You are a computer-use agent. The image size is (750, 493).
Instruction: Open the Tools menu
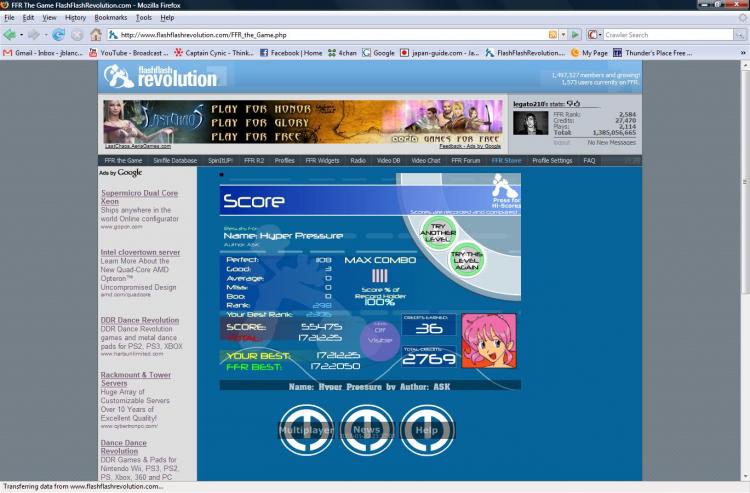click(x=143, y=18)
